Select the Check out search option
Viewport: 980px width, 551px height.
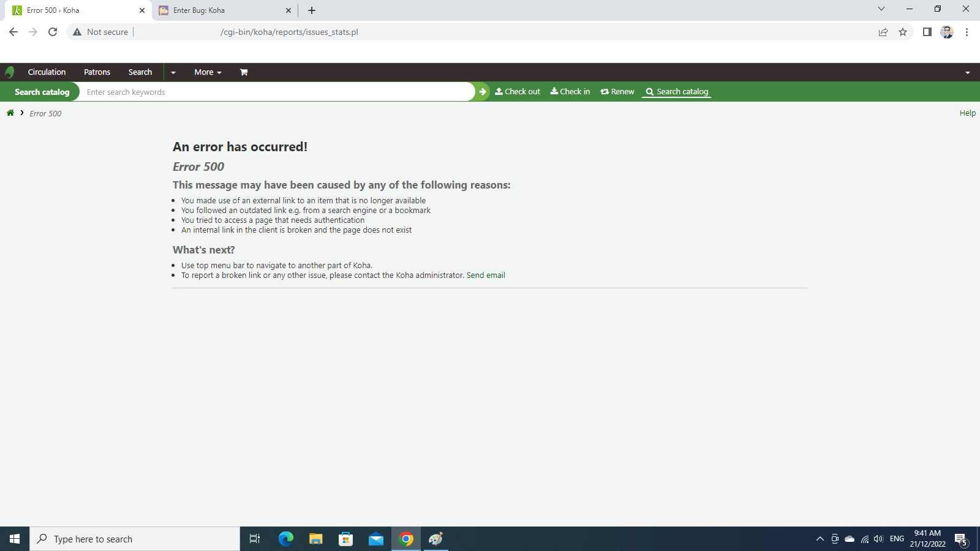[518, 92]
